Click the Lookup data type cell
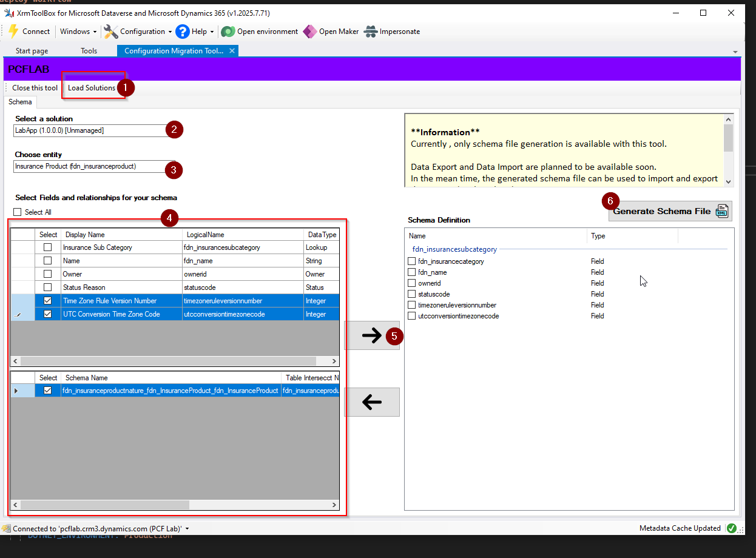This screenshot has height=558, width=756. 322,247
